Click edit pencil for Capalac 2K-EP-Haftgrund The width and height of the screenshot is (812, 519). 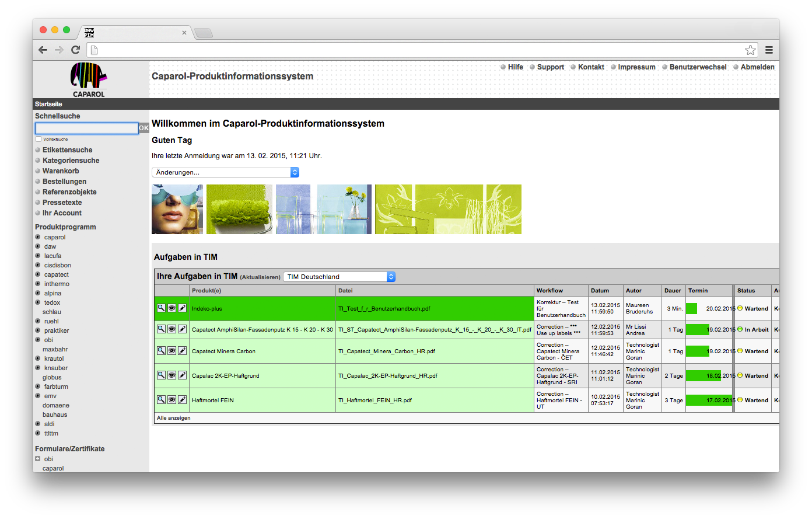tap(182, 375)
